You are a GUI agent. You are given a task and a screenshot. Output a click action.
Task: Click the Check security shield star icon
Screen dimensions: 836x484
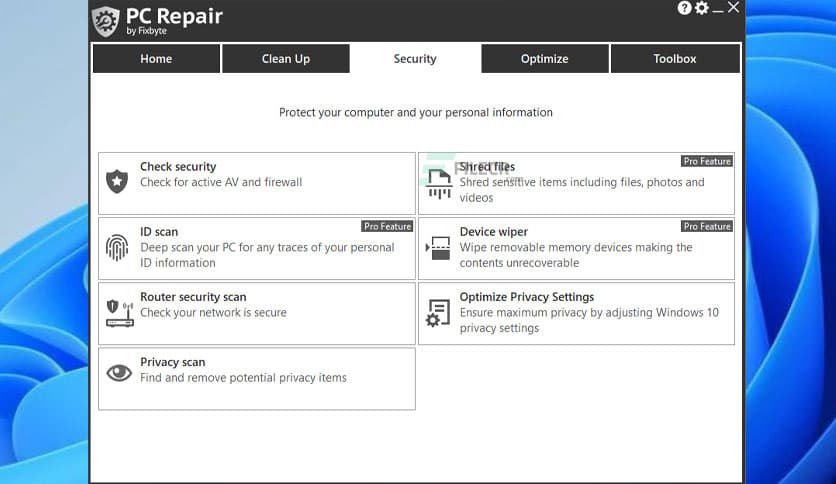coord(117,182)
